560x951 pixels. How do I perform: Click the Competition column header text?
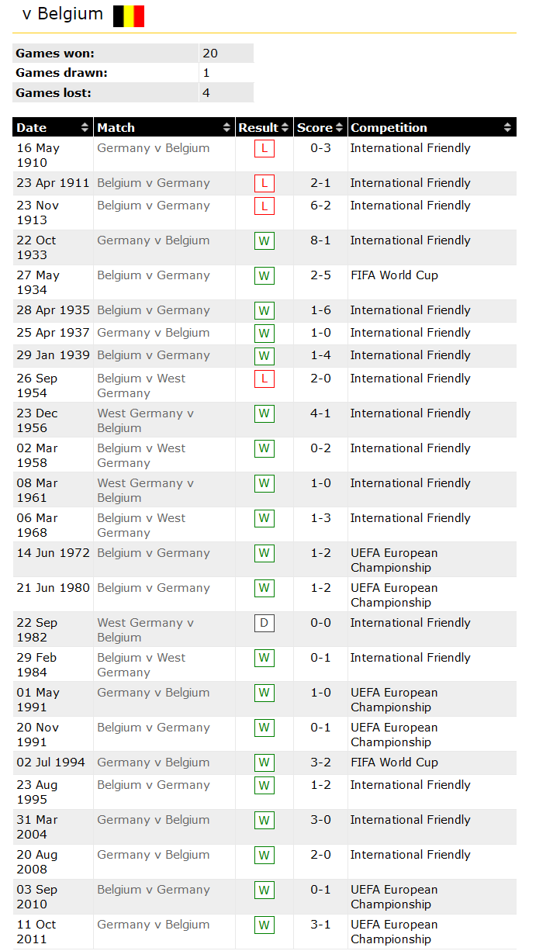[389, 128]
